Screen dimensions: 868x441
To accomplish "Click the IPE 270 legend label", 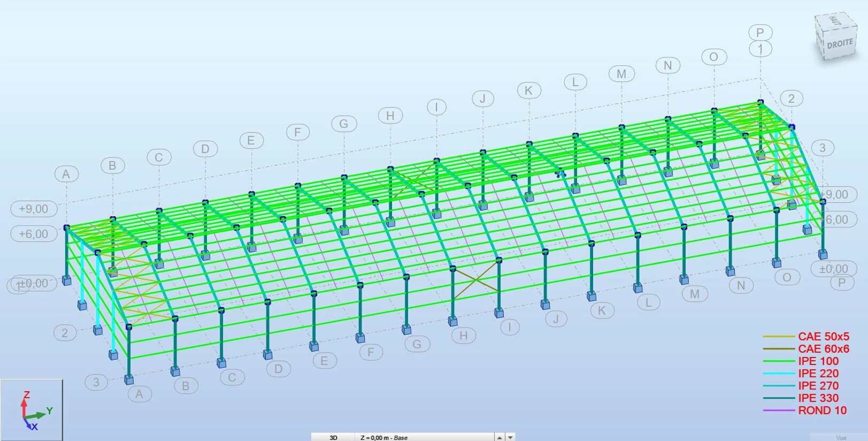I will 818,386.
